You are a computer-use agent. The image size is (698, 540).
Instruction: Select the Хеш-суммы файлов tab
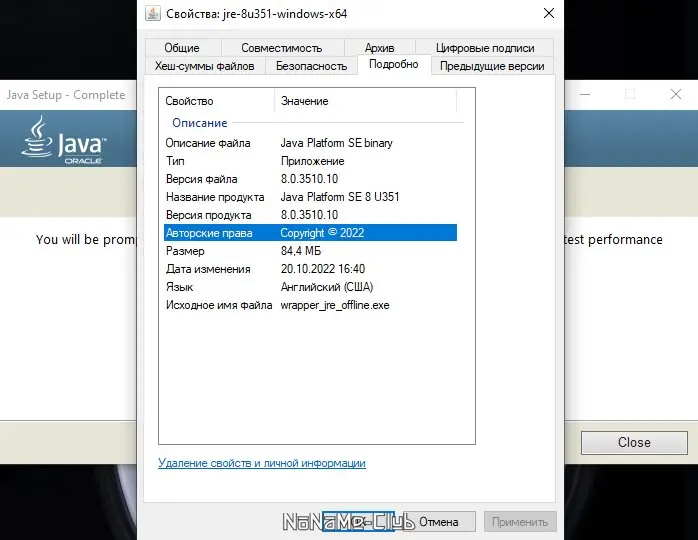point(205,66)
